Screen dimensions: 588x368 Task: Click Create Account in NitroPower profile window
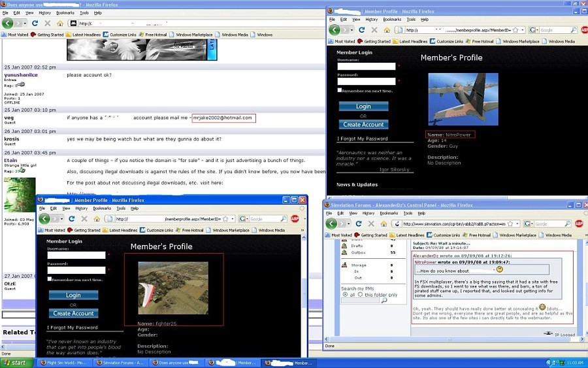pos(363,124)
